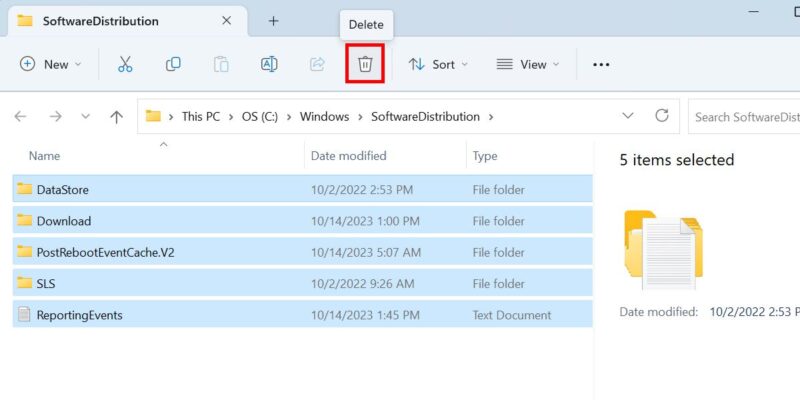Click folder icon at address bar start

153,116
